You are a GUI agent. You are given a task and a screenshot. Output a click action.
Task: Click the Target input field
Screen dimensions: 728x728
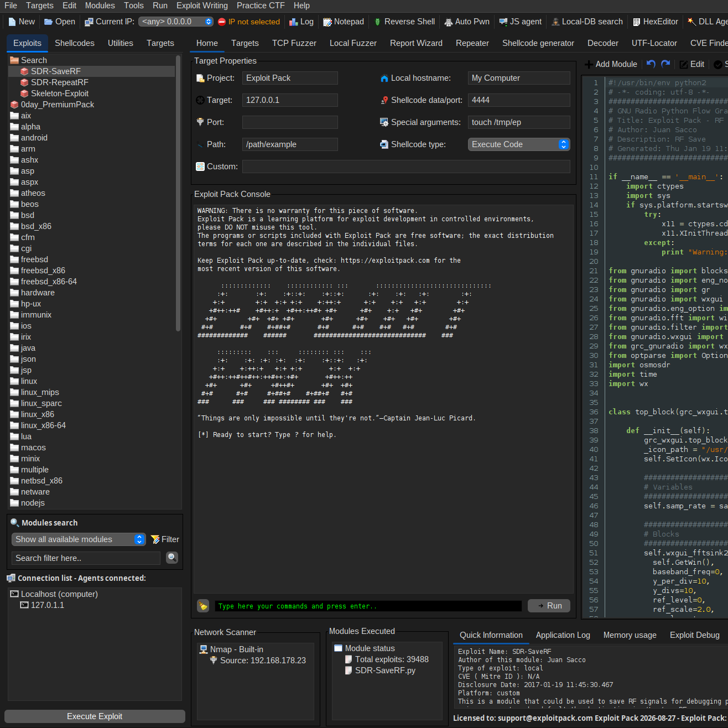(289, 100)
